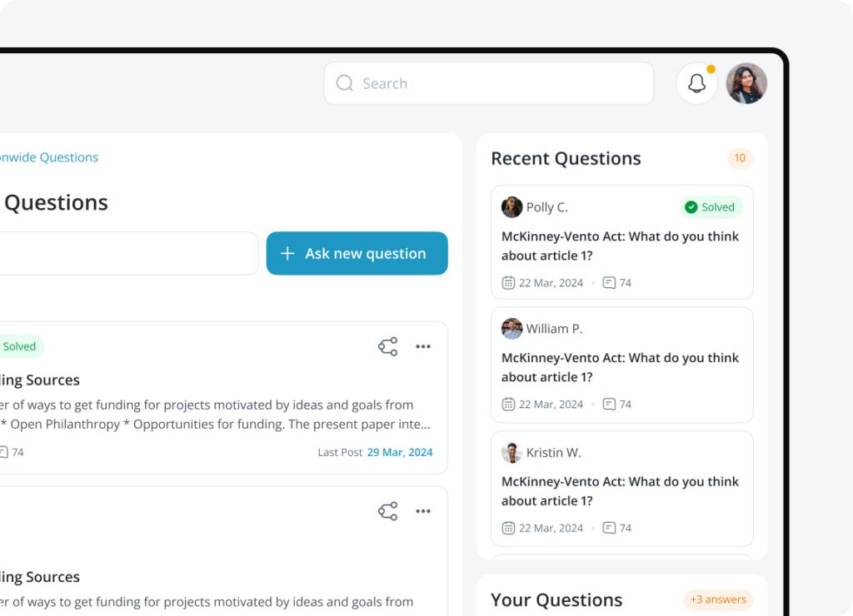
Task: Open the ellipsis menu on the second question card
Action: coord(423,511)
